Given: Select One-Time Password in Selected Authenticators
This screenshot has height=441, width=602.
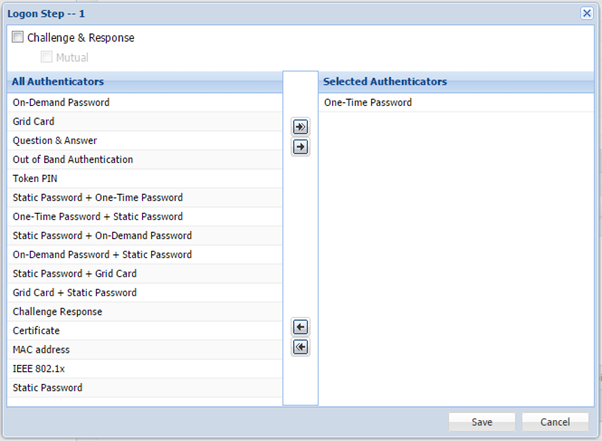Looking at the screenshot, I should point(367,102).
